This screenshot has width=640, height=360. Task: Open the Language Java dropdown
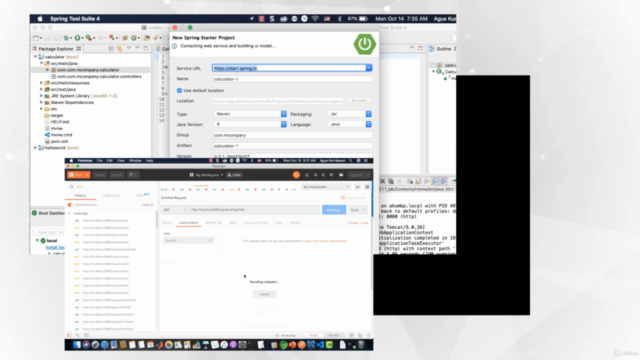coord(350,124)
